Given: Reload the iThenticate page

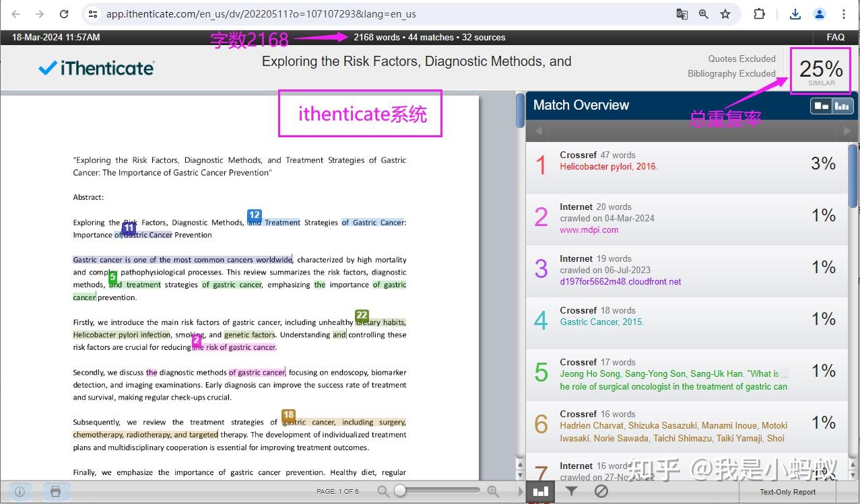Looking at the screenshot, I should (64, 14).
